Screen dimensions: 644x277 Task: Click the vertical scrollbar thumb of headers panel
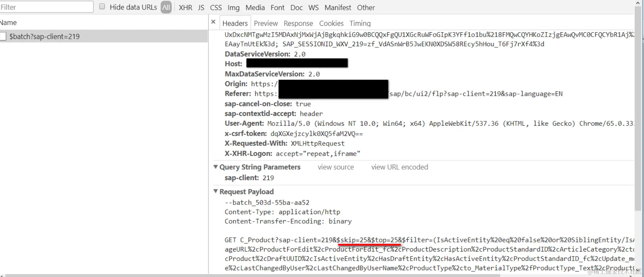(638, 109)
